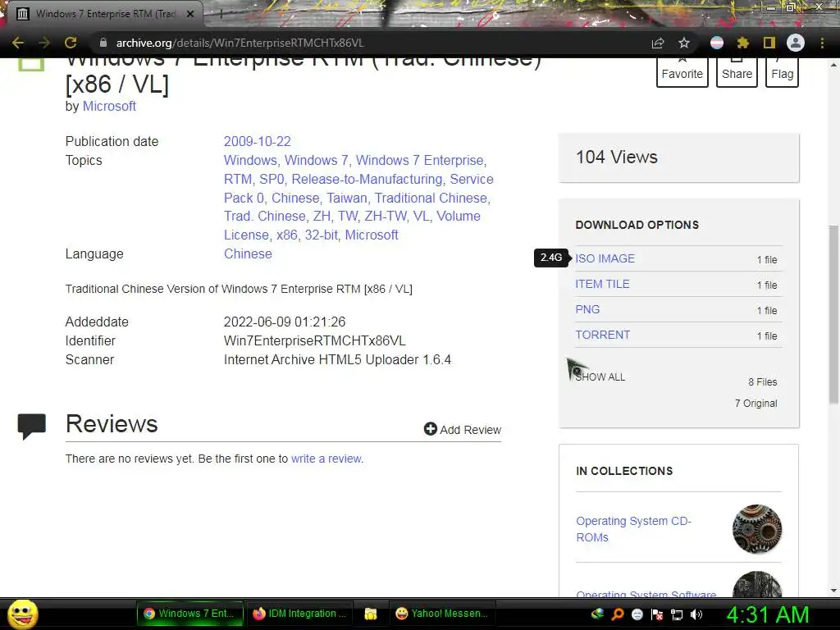The width and height of the screenshot is (840, 630).
Task: Click the forward navigation arrow
Action: tap(44, 43)
